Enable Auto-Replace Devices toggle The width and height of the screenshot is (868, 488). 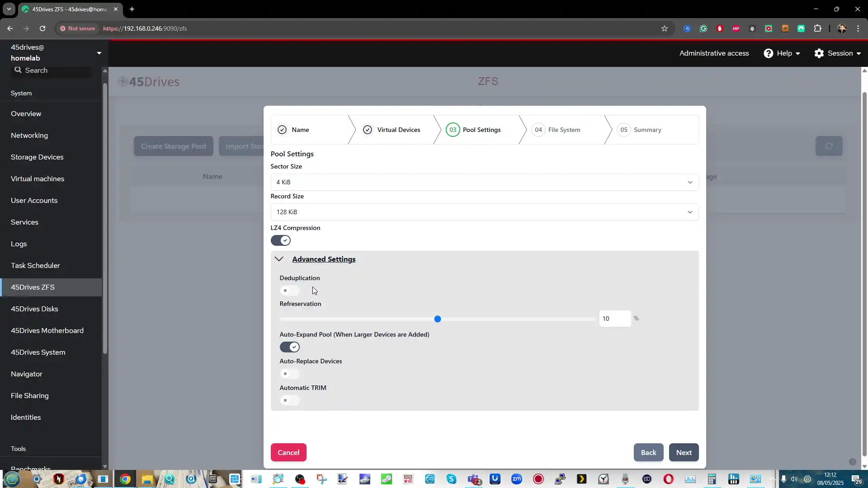tap(289, 374)
